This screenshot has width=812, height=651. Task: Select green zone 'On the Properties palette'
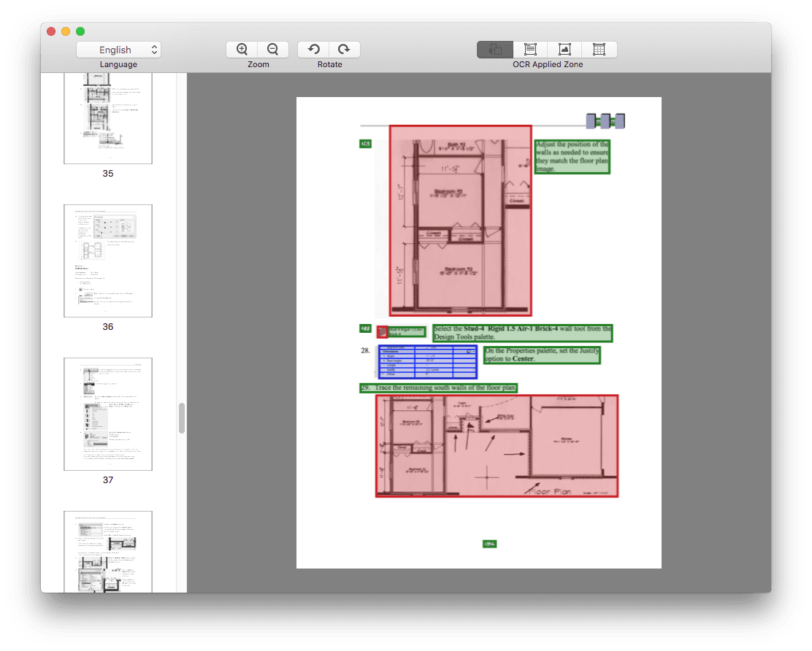pos(543,355)
